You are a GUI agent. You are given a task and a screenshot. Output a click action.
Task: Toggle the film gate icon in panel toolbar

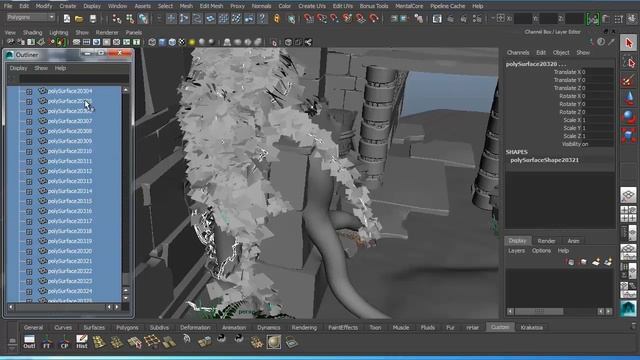tap(87, 42)
